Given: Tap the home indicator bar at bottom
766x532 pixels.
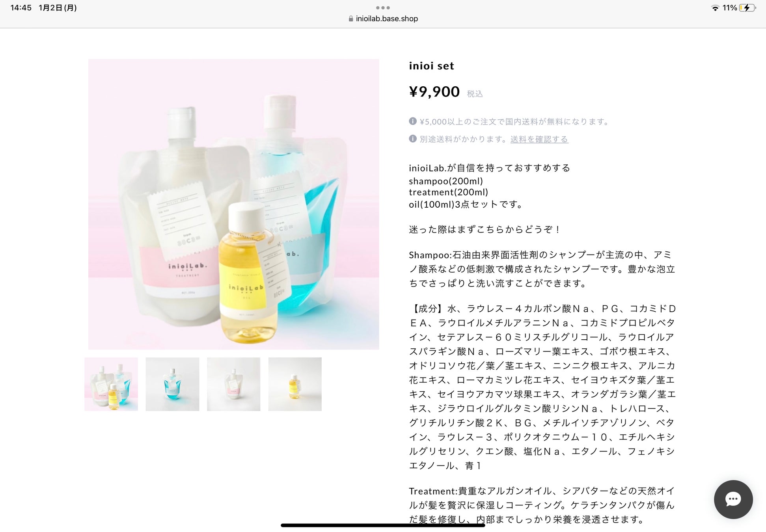Looking at the screenshot, I should coord(383,525).
